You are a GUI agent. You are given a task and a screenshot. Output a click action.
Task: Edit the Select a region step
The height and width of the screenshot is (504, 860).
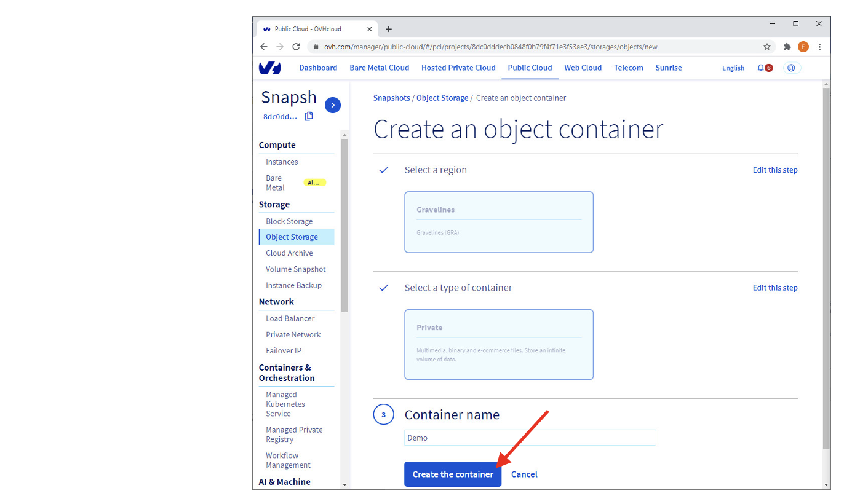pos(774,170)
